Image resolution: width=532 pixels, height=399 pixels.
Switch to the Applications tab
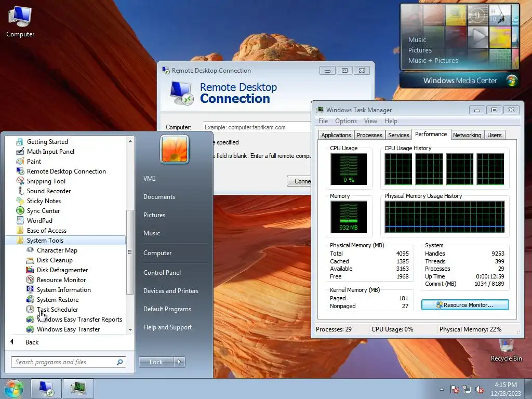(x=336, y=135)
